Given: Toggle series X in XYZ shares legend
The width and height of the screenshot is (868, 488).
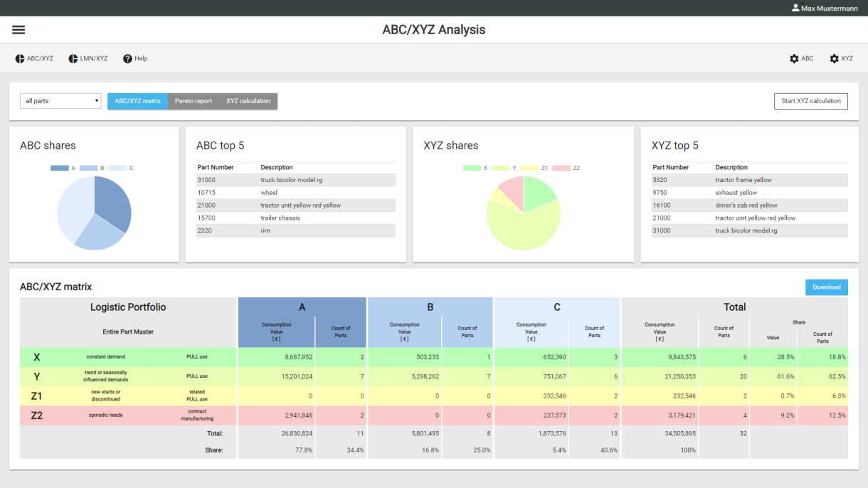Looking at the screenshot, I should 472,168.
